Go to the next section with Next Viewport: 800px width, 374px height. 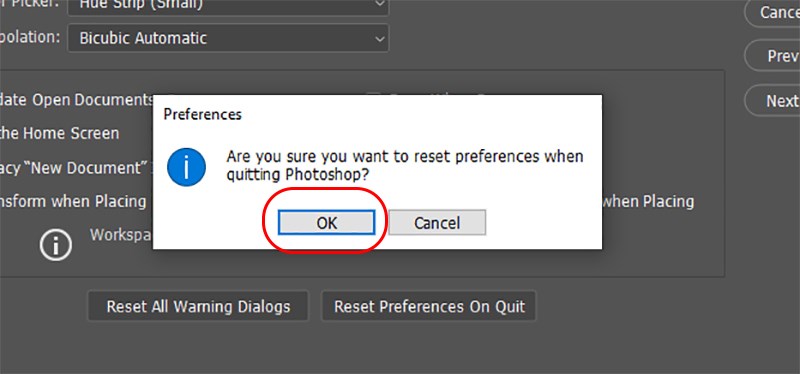tap(772, 101)
